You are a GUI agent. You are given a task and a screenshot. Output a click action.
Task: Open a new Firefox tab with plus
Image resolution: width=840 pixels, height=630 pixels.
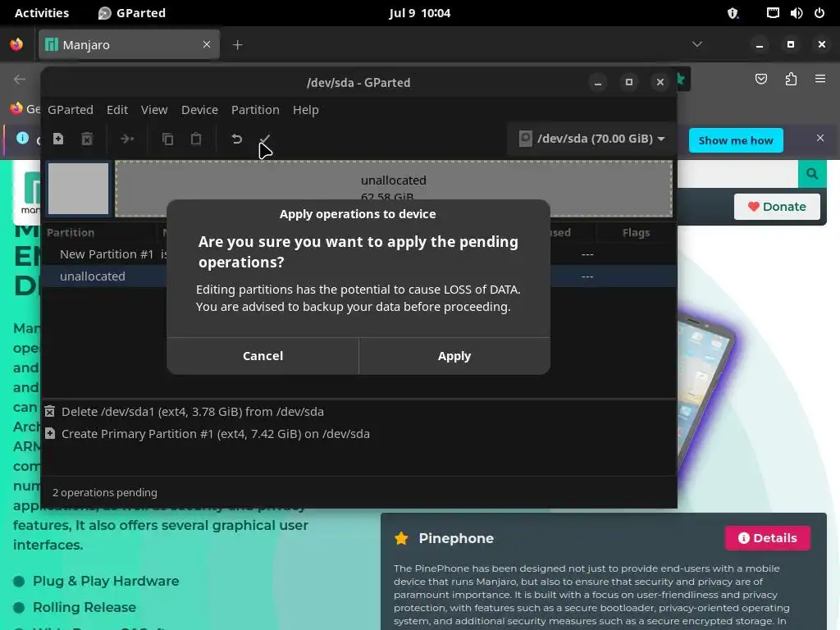click(238, 45)
